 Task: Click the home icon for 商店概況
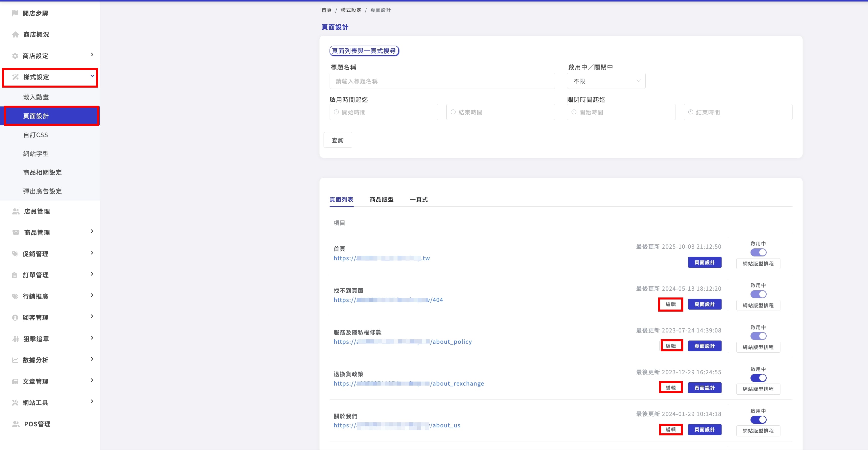(15, 34)
